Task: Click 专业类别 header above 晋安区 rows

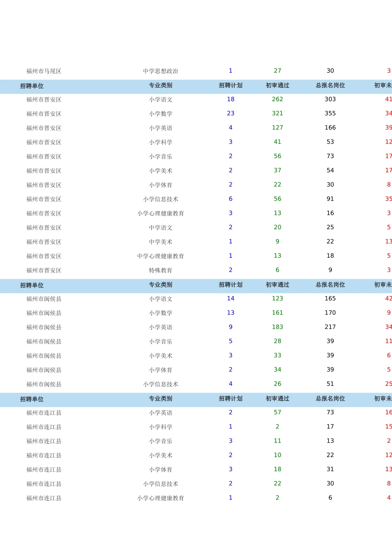Action: [x=161, y=85]
